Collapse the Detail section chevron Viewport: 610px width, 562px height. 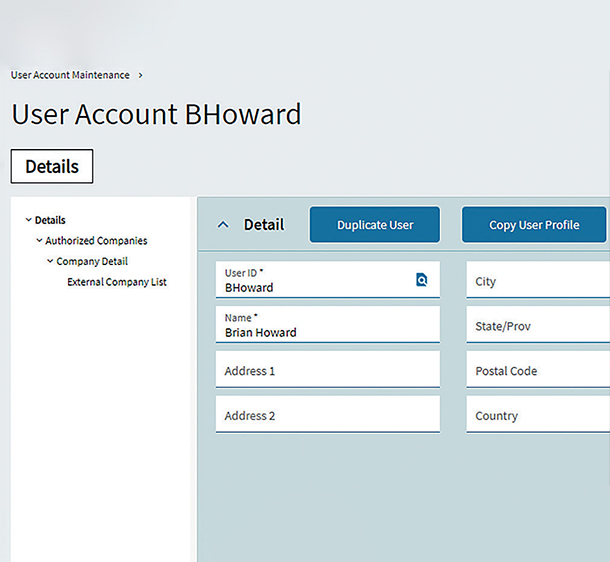pyautogui.click(x=222, y=225)
